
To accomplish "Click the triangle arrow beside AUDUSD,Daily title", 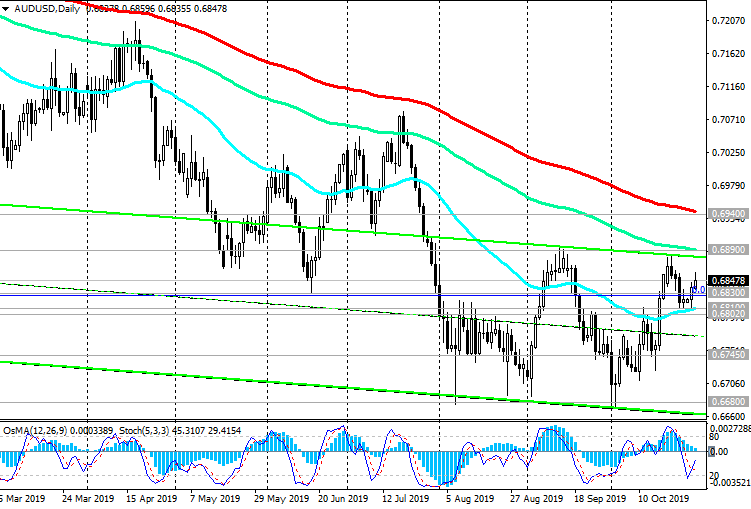I will tap(5, 9).
